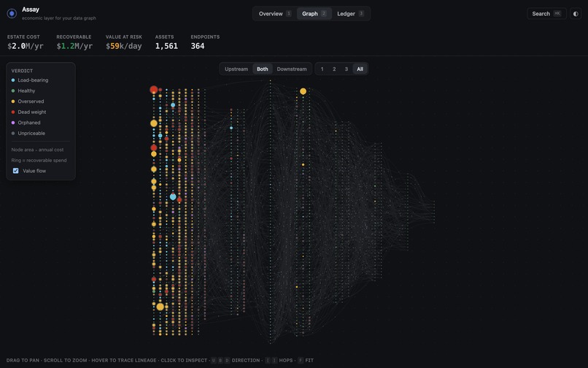
Task: Toggle the light/dark theme icon
Action: (576, 14)
